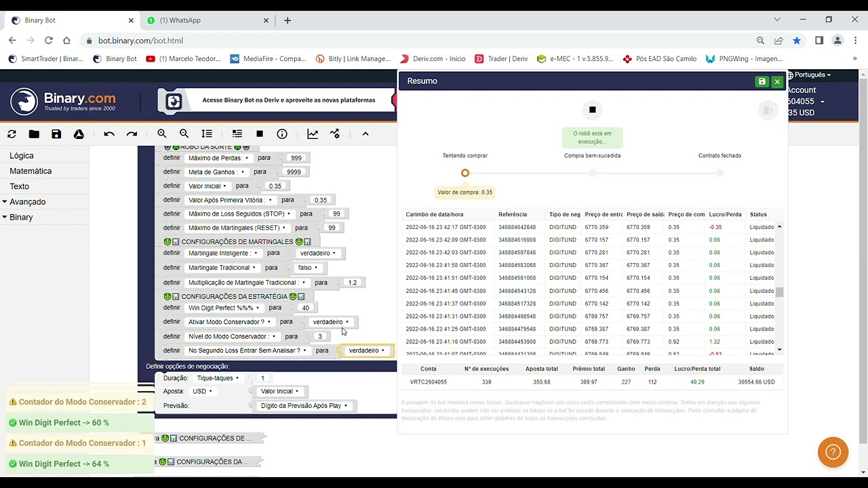Screen dimensions: 868x488
Task: Click the Binary.com logo
Action: (63, 102)
